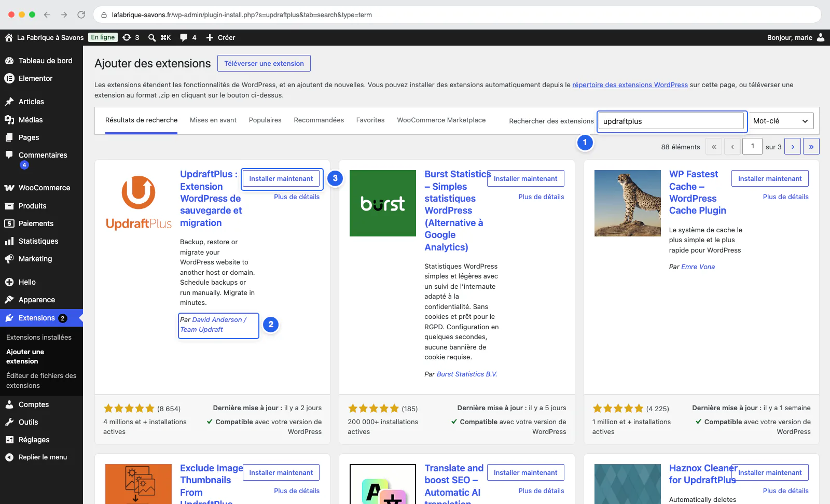This screenshot has height=504, width=830.
Task: Go to next results page
Action: pos(793,146)
